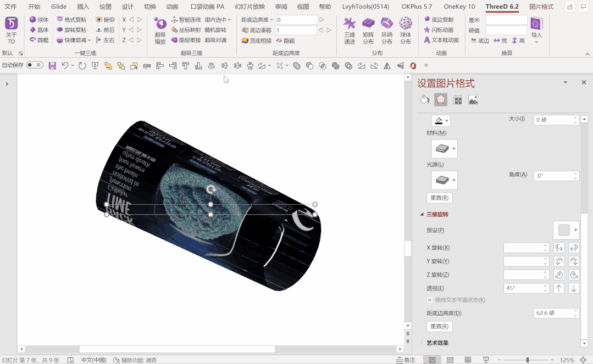Open the 导入 import dropdown
Image resolution: width=593 pixels, height=364 pixels.
click(x=536, y=30)
